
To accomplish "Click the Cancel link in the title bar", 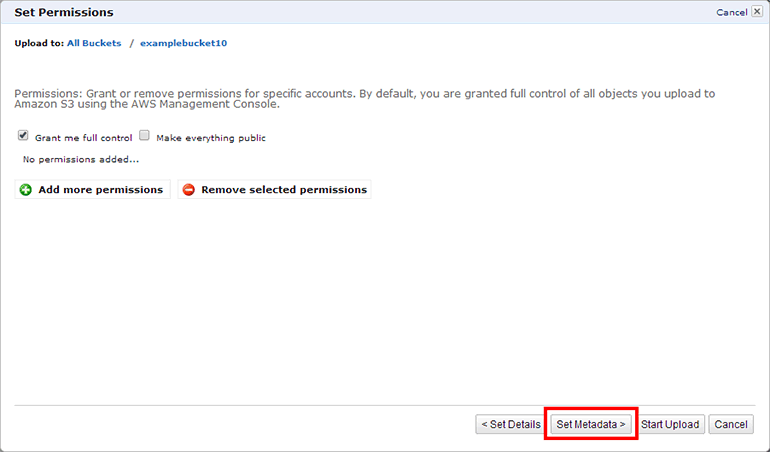I will click(731, 13).
